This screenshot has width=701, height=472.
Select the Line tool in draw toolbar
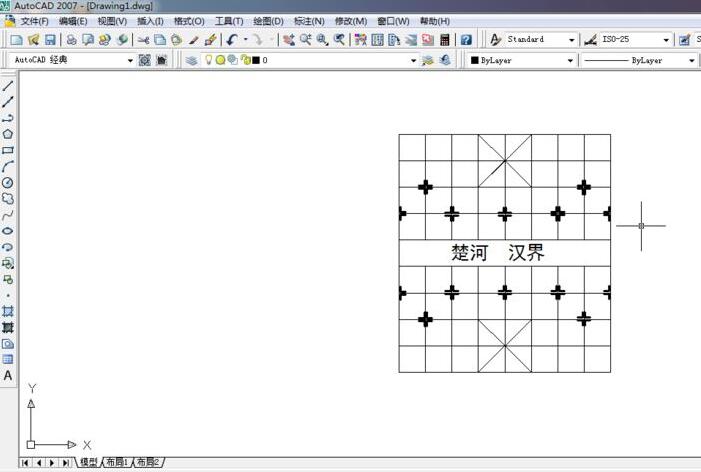point(8,86)
